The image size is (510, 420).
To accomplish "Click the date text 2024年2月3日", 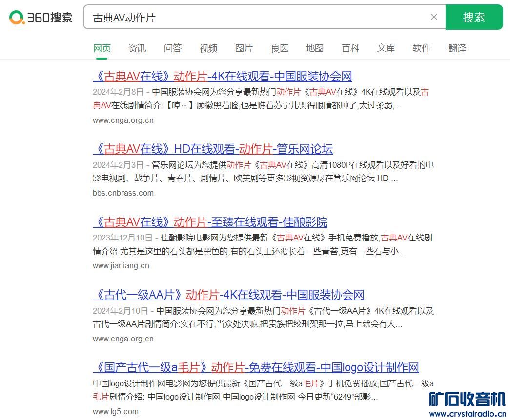I will 118,165.
